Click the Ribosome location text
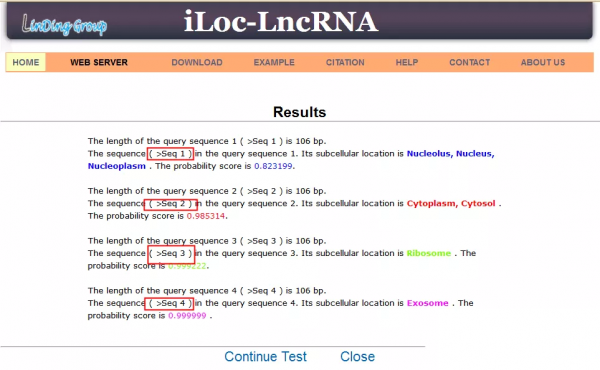 pos(429,253)
